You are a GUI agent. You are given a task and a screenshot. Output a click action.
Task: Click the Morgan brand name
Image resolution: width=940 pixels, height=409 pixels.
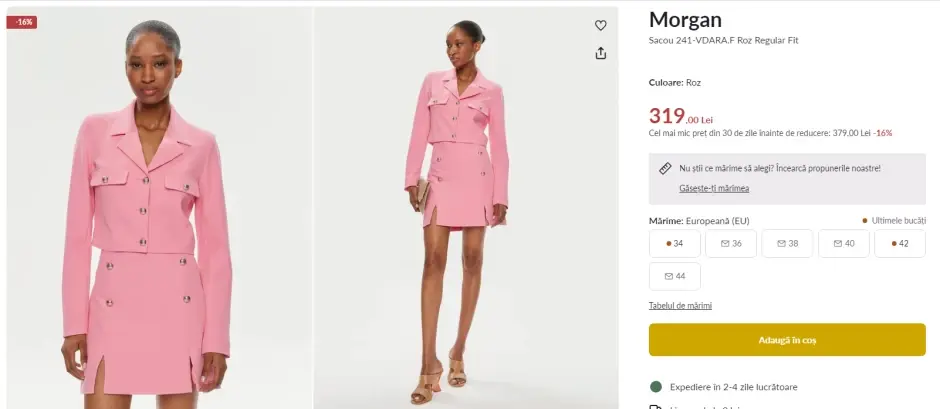point(685,20)
